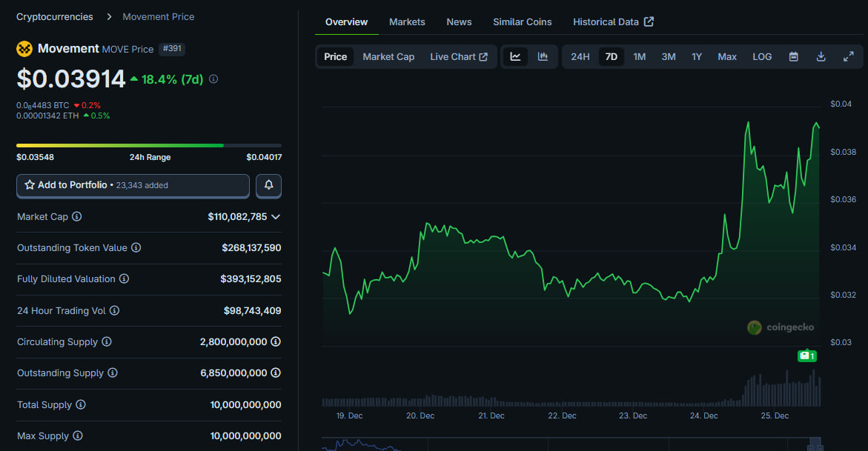Image resolution: width=868 pixels, height=451 pixels.
Task: Click info icon beside Circulating Supply
Action: pyautogui.click(x=107, y=342)
